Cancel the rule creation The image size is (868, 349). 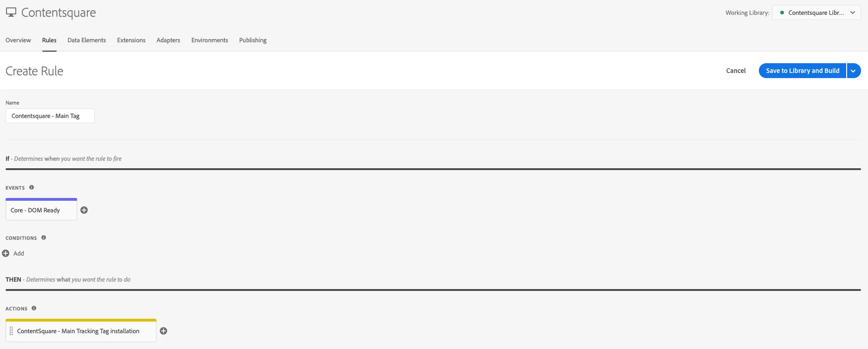pyautogui.click(x=736, y=71)
